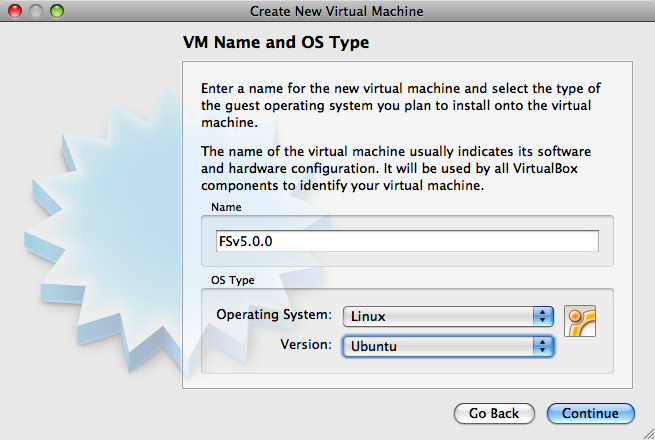Screen dimensions: 655x440
Task: Focus the Name field containing FSv5.0.0
Action: pyautogui.click(x=405, y=242)
